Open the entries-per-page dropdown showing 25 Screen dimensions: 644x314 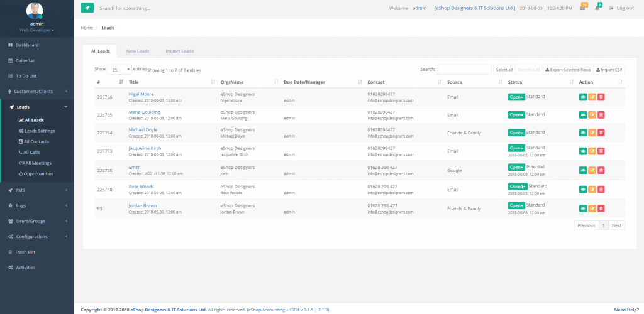pyautogui.click(x=119, y=70)
